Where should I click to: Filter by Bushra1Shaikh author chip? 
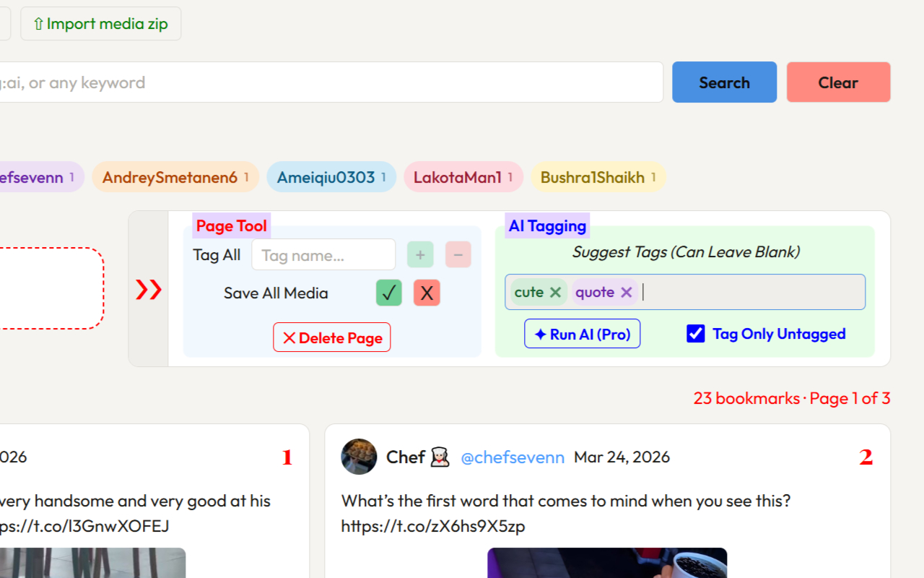click(x=598, y=177)
